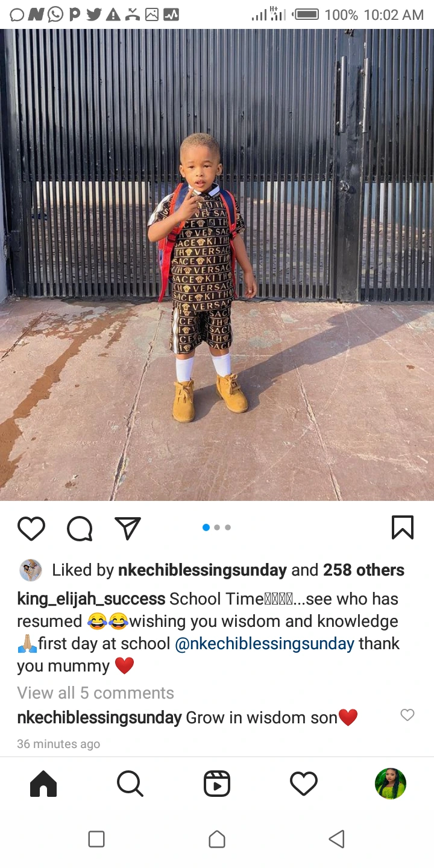Open your profile from the avatar thumbnail
Image resolution: width=434 pixels, height=868 pixels.
(391, 784)
